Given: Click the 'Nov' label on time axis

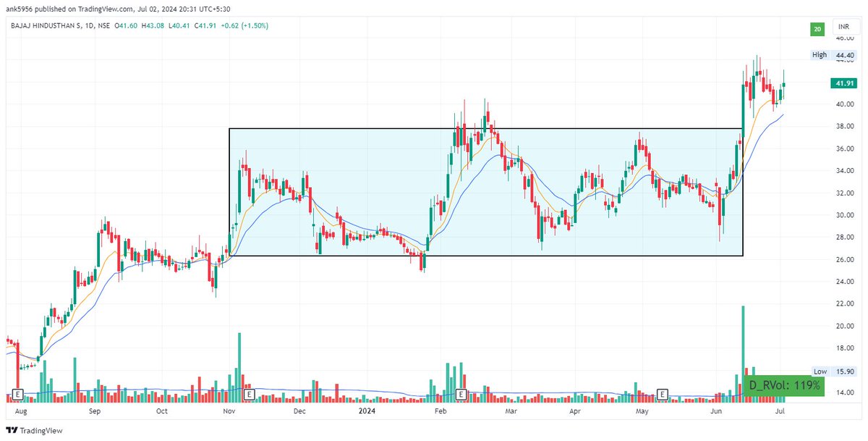Looking at the screenshot, I should 229,411.
